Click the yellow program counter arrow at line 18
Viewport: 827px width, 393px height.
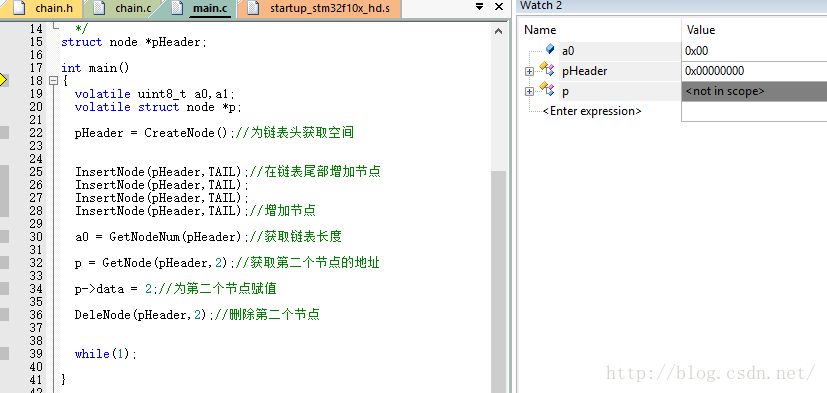(x=3, y=81)
